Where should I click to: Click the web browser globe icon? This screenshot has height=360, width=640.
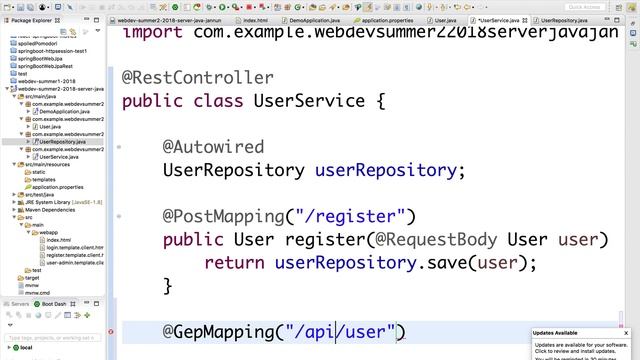coord(418,7)
